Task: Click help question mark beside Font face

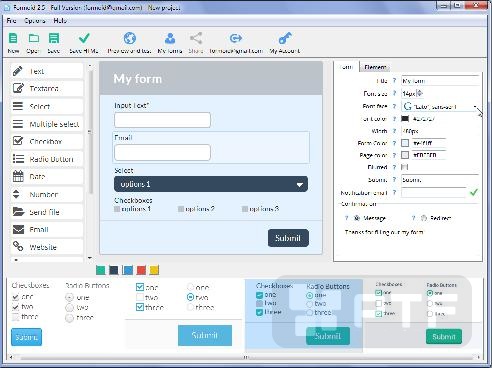Action: pyautogui.click(x=394, y=106)
